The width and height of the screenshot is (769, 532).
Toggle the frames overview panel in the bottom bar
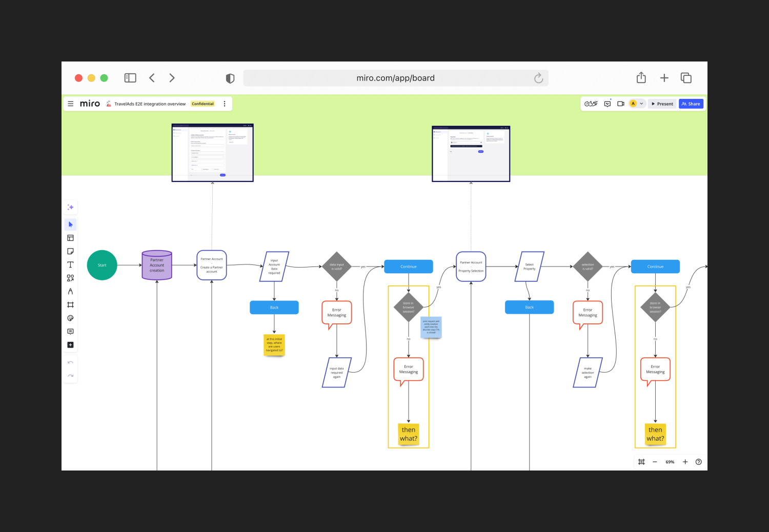(x=641, y=462)
